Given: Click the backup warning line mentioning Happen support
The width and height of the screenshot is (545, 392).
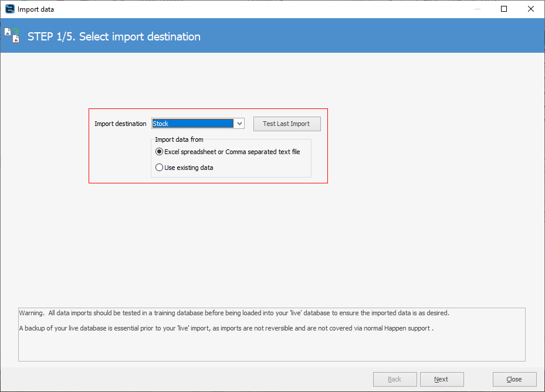Looking at the screenshot, I should click(226, 328).
